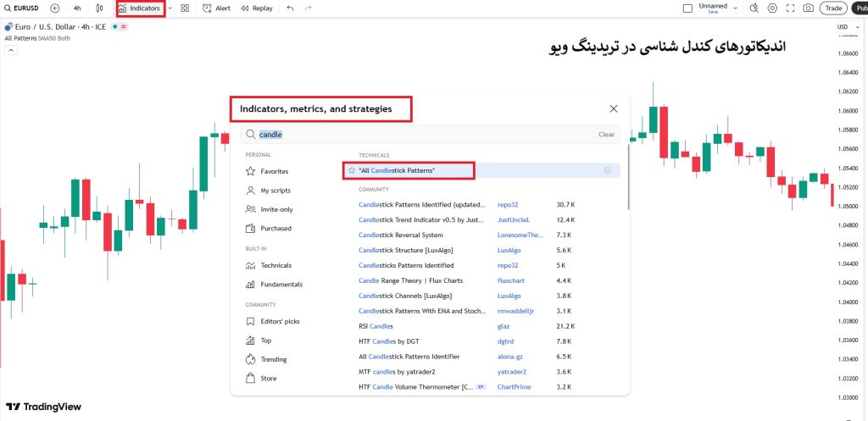Open author link dgtrd
The image size is (868, 421).
pos(507,341)
